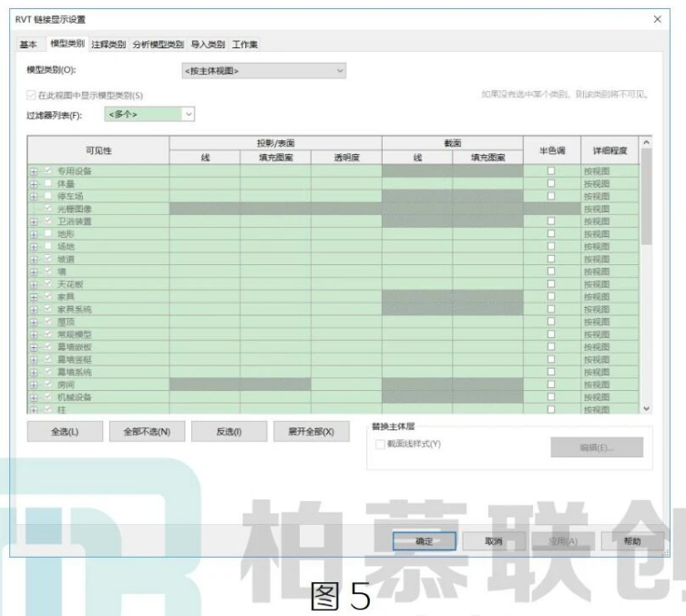Click 按视图 detail cell for 专用设备

pyautogui.click(x=609, y=171)
